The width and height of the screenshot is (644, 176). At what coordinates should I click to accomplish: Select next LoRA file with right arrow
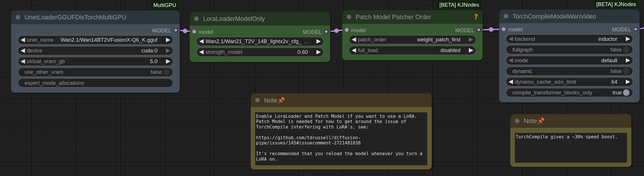318,41
